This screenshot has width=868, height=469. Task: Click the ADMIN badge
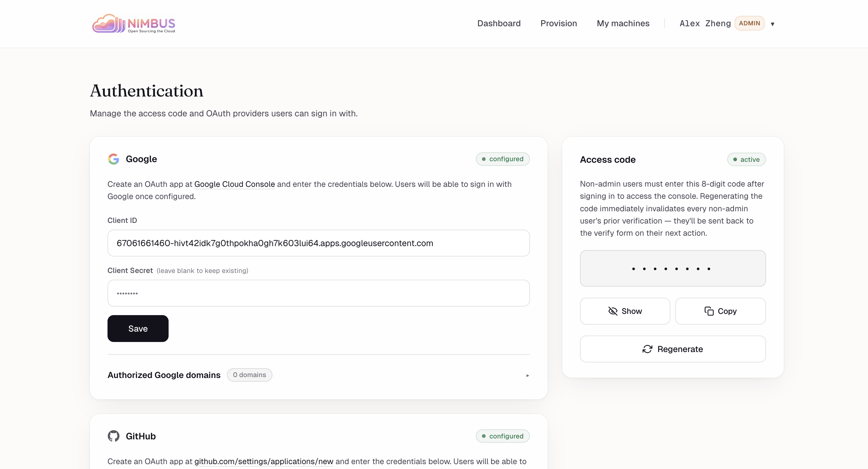coord(749,23)
